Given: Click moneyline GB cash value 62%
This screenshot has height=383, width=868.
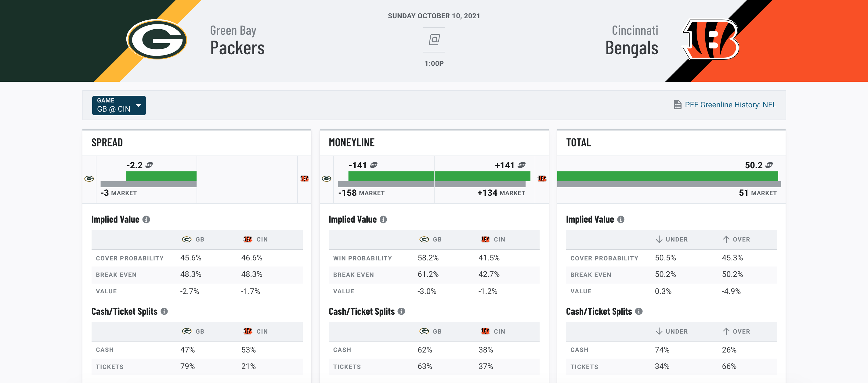Looking at the screenshot, I should [425, 350].
